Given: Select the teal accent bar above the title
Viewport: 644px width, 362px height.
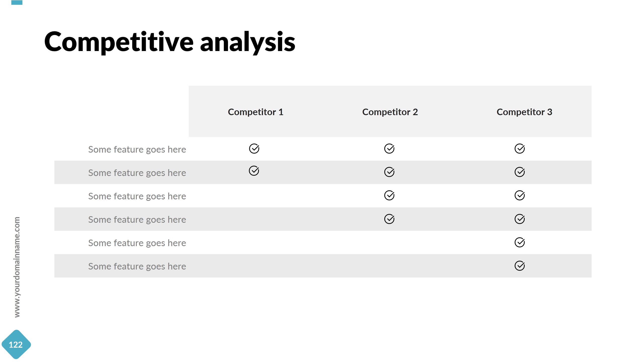Looking at the screenshot, I should click(17, 2).
